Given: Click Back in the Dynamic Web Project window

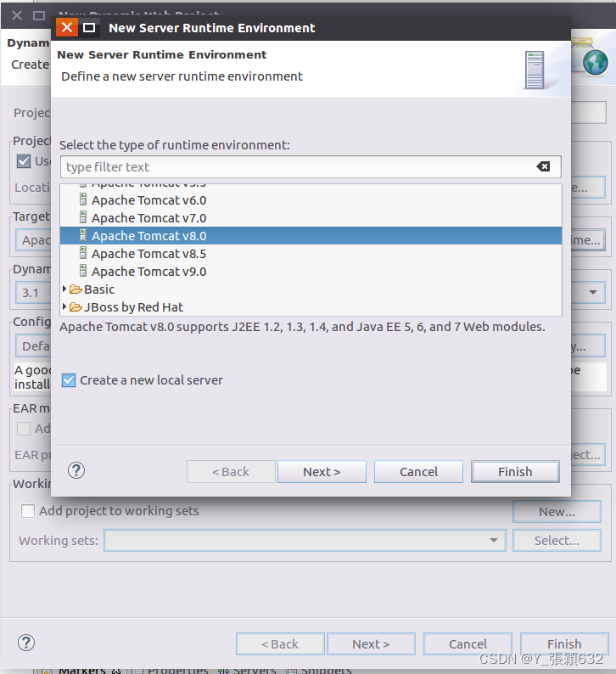Looking at the screenshot, I should pyautogui.click(x=280, y=644).
